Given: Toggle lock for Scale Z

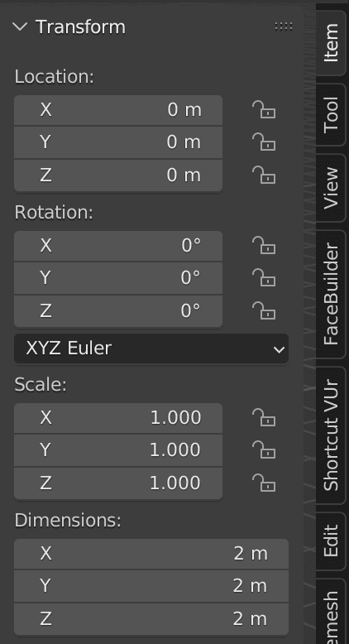Looking at the screenshot, I should click(x=263, y=483).
